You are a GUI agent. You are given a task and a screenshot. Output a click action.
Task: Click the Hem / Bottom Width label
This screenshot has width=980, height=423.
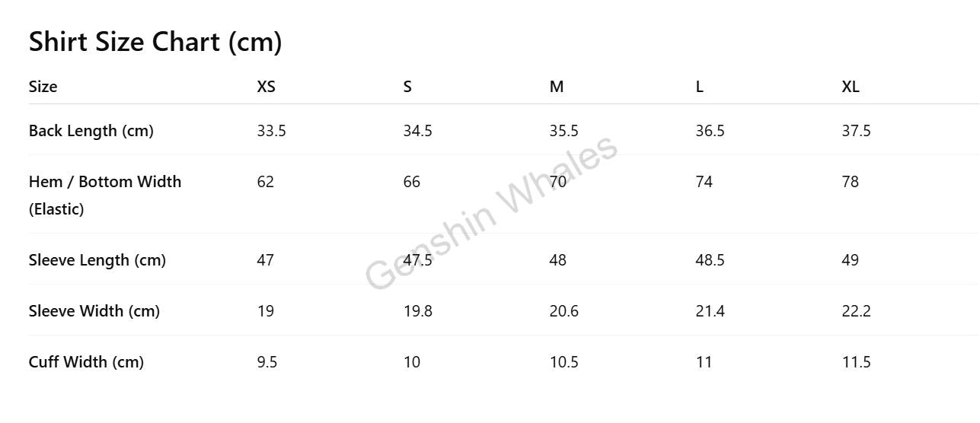[105, 182]
